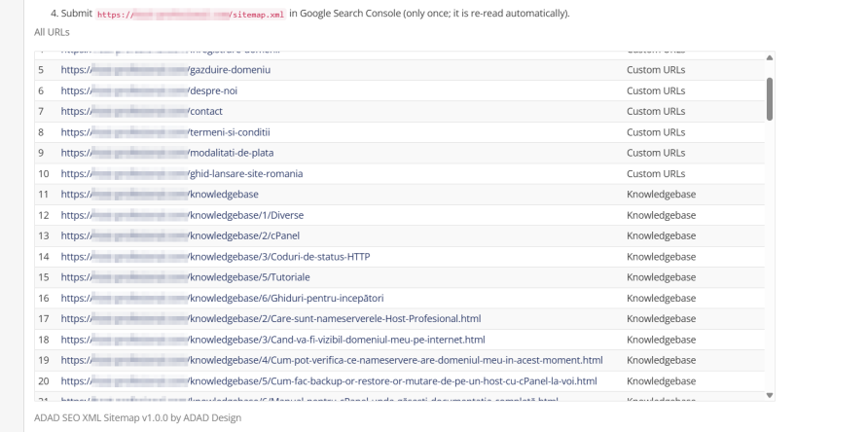Open the modalitati-de-plata URL link
This screenshot has height=432, width=868.
(x=167, y=153)
